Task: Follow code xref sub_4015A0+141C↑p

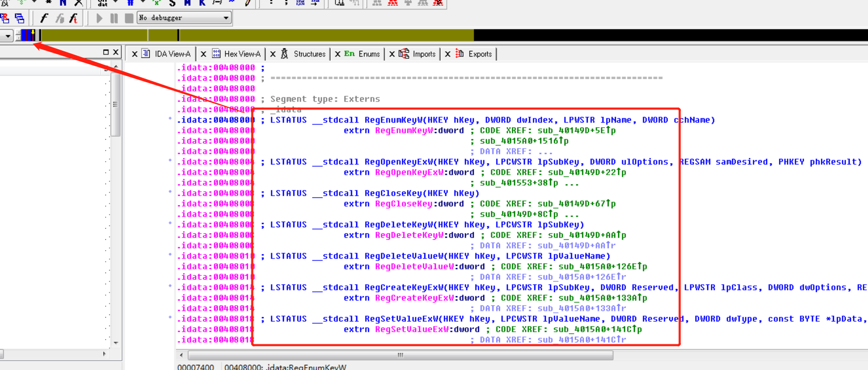Action: 598,329
